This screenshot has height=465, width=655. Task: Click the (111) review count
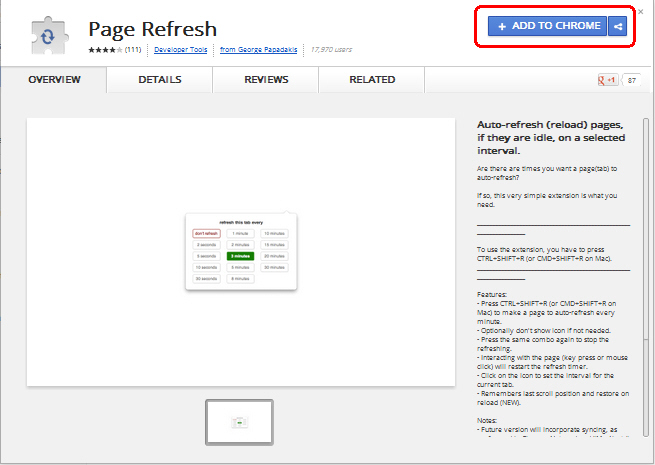point(133,50)
